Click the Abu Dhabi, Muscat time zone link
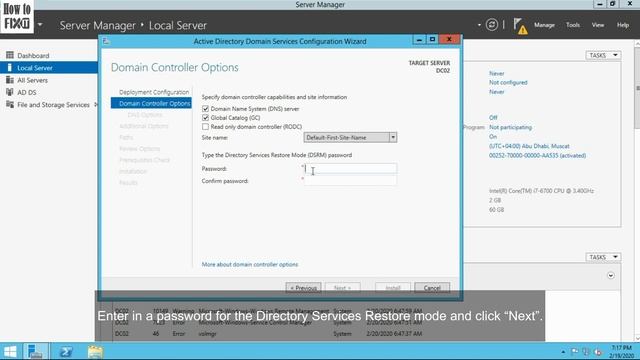Image resolution: width=640 pixels, height=360 pixels. (x=529, y=146)
